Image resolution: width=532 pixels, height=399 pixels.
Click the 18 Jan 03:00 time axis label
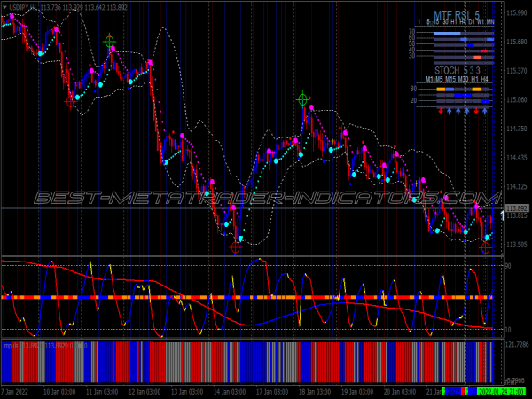point(314,392)
